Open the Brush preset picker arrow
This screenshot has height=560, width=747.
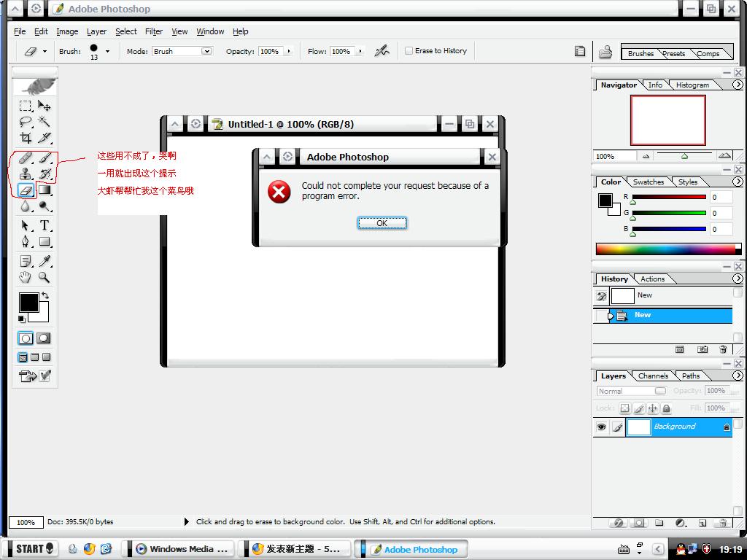click(x=108, y=51)
